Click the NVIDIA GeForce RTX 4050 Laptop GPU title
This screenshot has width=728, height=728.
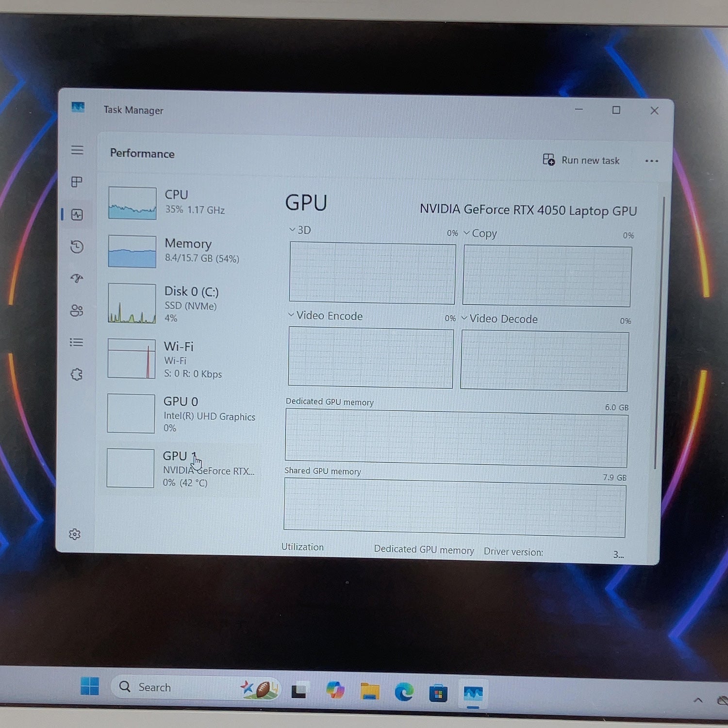(x=528, y=210)
